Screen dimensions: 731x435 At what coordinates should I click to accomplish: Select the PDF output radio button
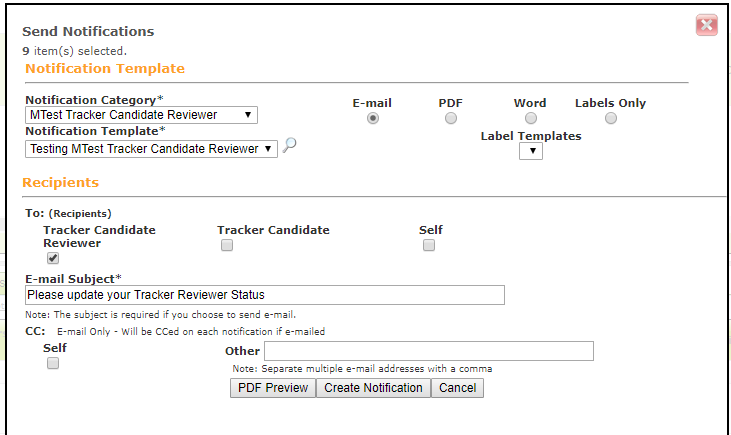(451, 118)
